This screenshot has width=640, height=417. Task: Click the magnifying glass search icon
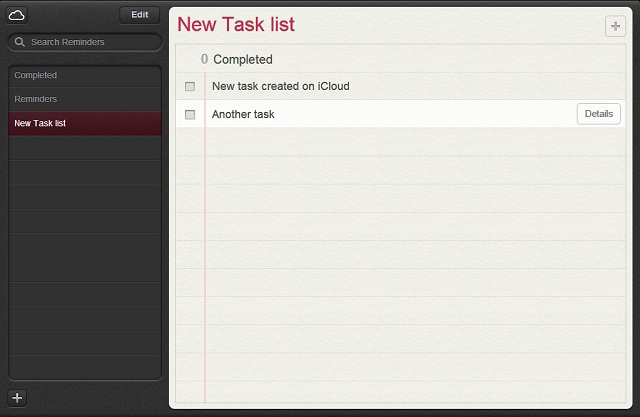coord(20,42)
